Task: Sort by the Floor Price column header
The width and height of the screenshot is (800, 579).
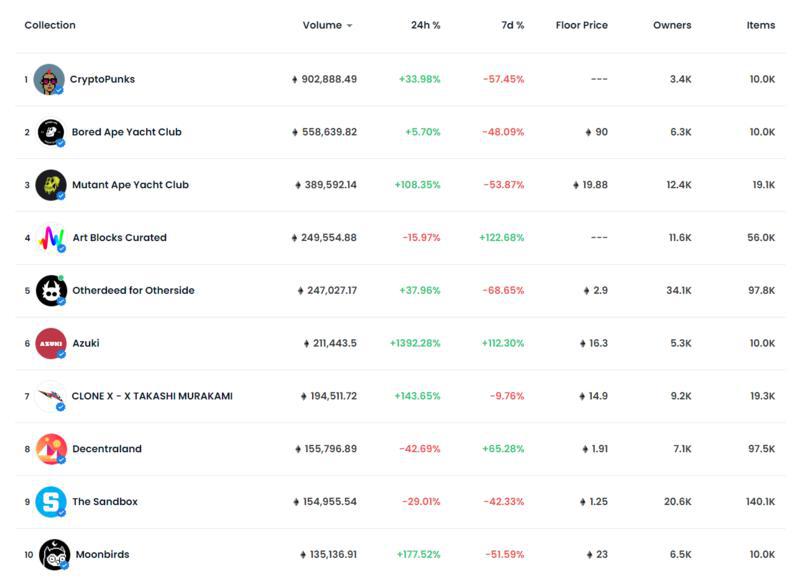Action: 582,25
